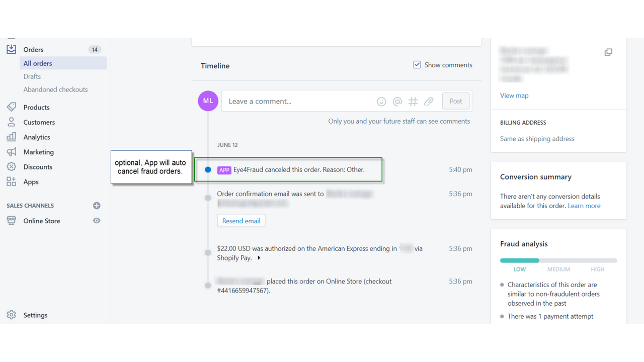Open the Online Store channel
The width and height of the screenshot is (644, 362).
coord(42,221)
